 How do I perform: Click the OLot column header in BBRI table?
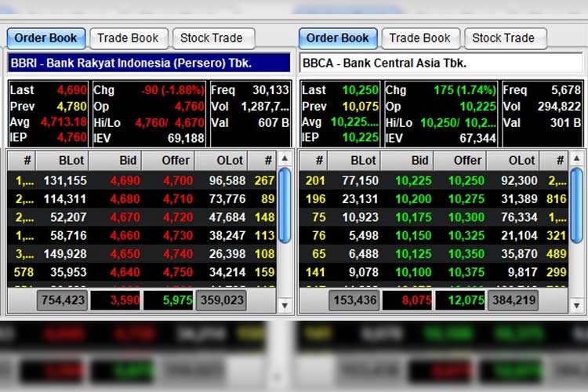(221, 161)
